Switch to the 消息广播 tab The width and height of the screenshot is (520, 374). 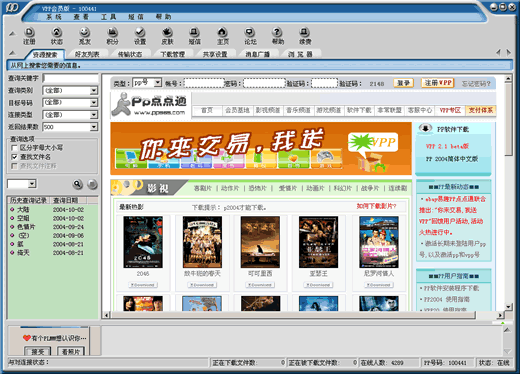(x=258, y=54)
